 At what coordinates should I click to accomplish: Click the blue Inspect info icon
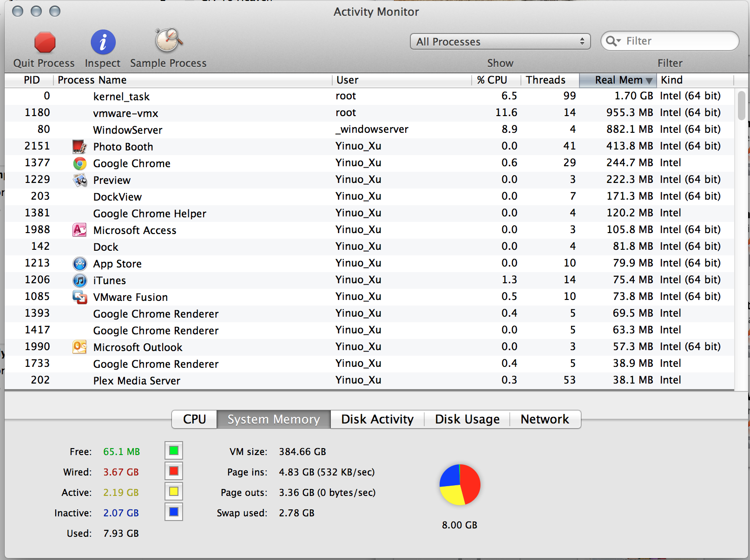pyautogui.click(x=103, y=42)
